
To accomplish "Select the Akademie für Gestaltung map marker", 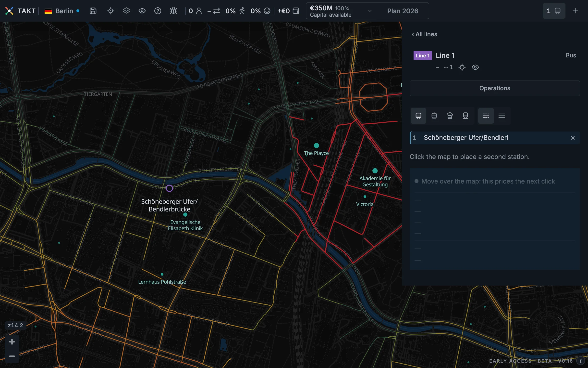I will click(375, 171).
